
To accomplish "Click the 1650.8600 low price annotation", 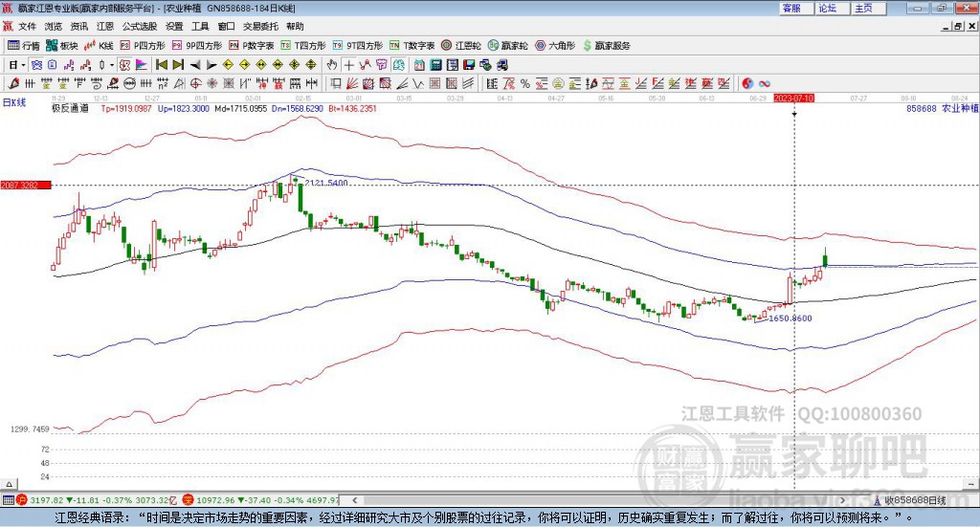I will coord(790,318).
